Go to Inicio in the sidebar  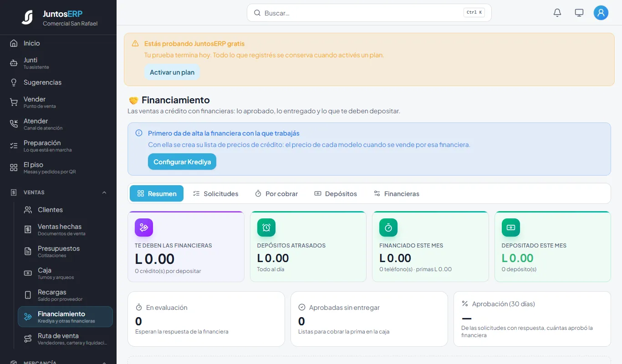(58, 43)
